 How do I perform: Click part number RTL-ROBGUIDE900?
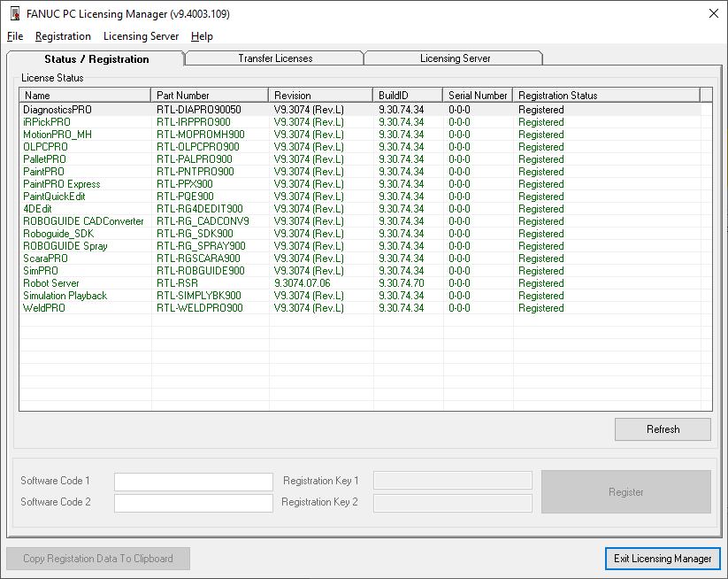pos(201,271)
